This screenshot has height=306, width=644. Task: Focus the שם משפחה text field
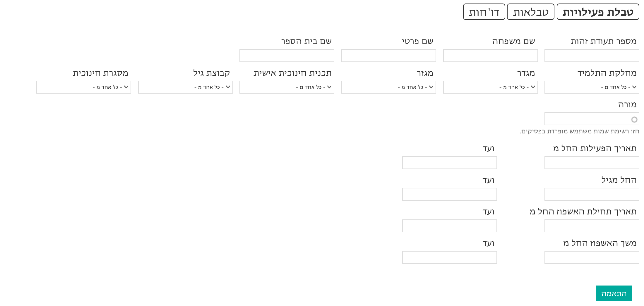(x=490, y=56)
